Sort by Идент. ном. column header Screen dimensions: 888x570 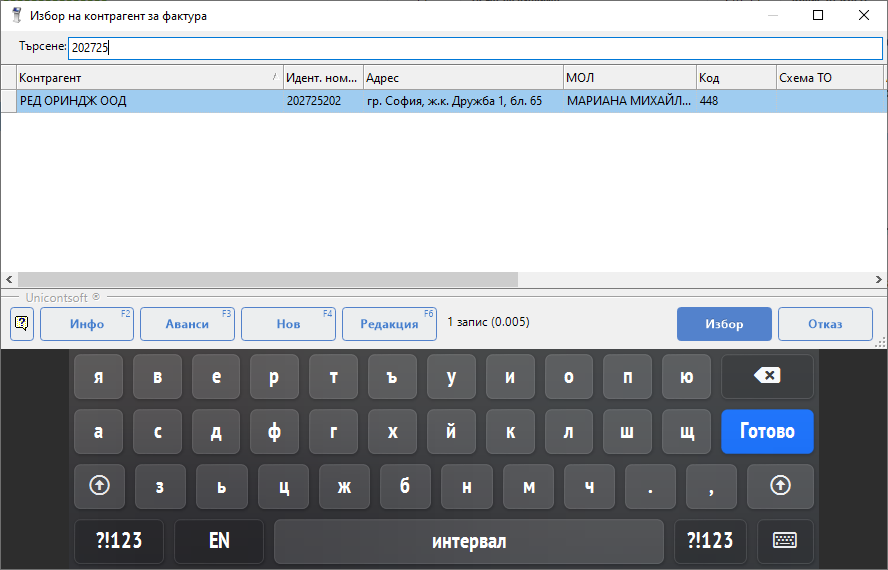(x=322, y=78)
